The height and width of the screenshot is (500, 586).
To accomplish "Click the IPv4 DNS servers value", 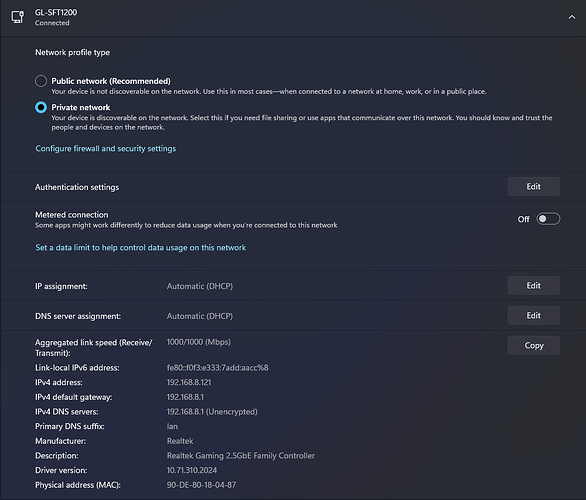I will pos(212,412).
